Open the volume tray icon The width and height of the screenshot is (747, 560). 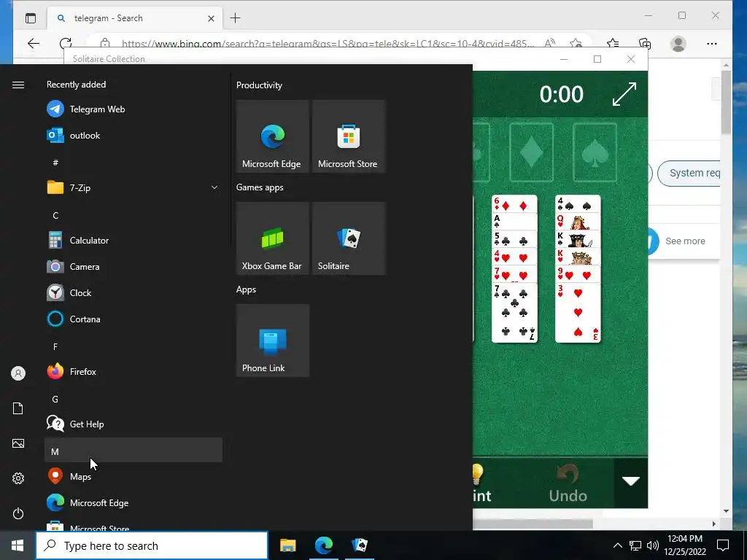[x=653, y=545]
